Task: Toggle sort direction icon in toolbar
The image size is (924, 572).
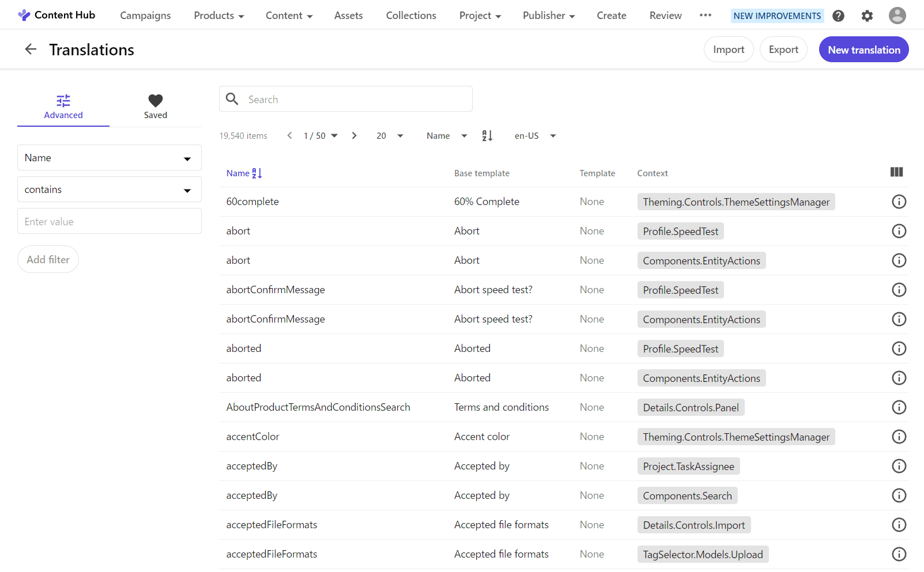Action: [x=487, y=136]
